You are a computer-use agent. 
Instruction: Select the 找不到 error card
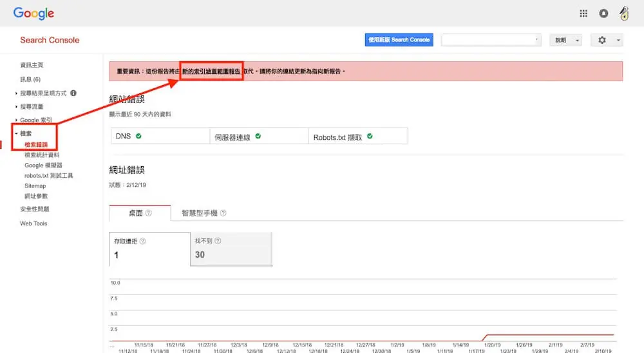(231, 249)
